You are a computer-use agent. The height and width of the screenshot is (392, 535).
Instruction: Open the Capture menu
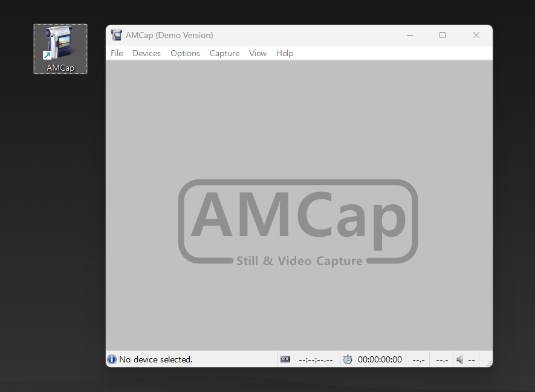224,53
